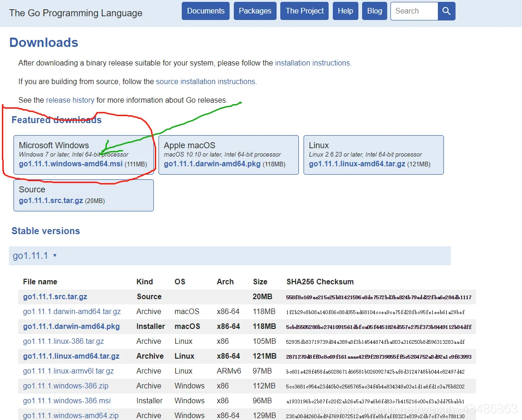The height and width of the screenshot is (420, 522).
Task: Click go1.11.1.linux-amd64.tar.gz in the file table
Action: 71,356
